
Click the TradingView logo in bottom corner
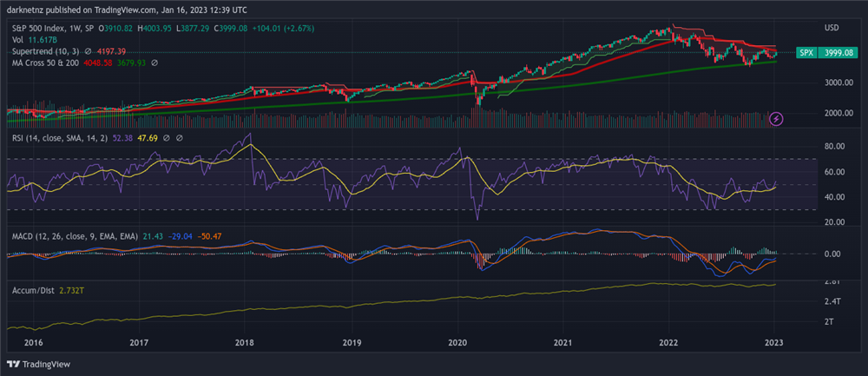tap(39, 364)
